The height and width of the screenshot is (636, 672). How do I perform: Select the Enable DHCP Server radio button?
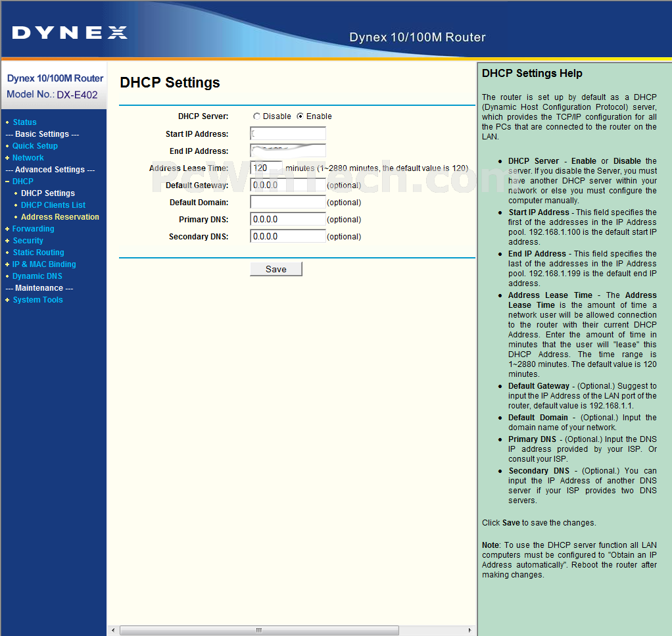[x=300, y=116]
